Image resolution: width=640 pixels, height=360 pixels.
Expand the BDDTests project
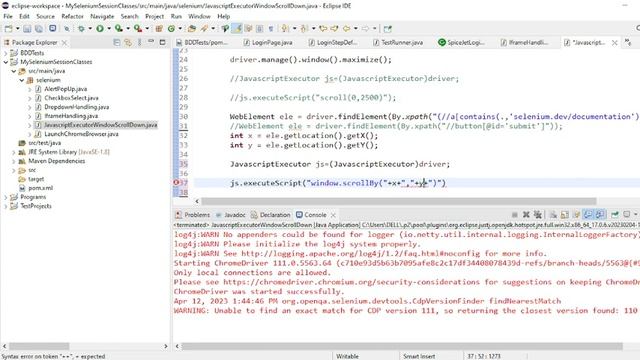pyautogui.click(x=6, y=53)
